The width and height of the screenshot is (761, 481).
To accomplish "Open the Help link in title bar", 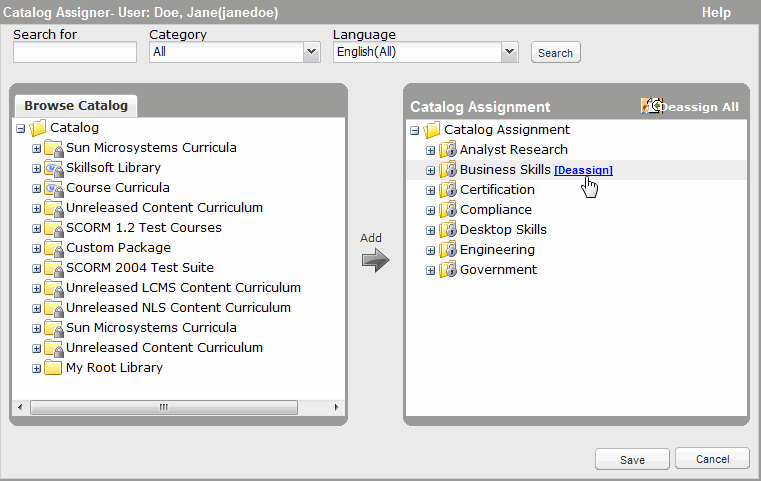I will click(716, 12).
